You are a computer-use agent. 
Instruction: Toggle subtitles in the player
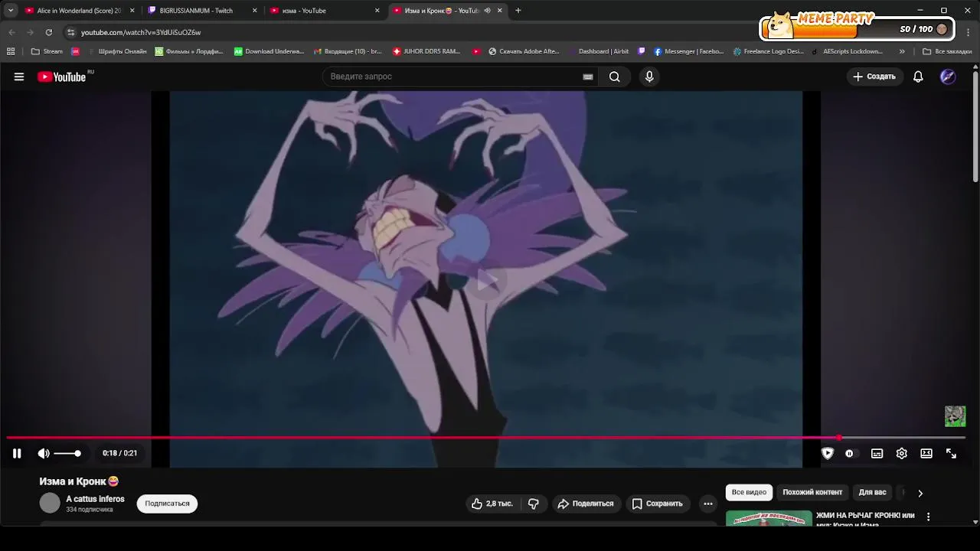click(877, 453)
